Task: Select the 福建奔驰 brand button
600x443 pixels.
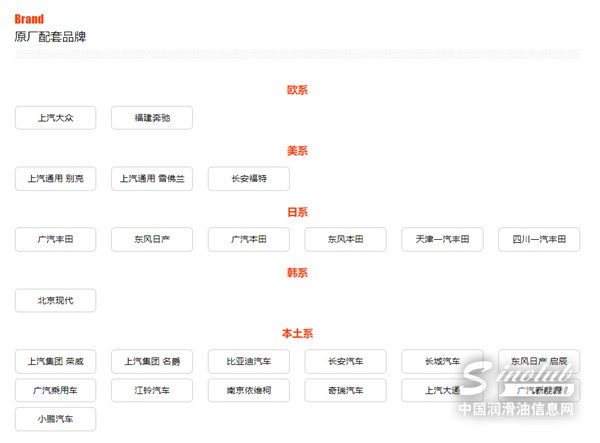Action: click(152, 118)
